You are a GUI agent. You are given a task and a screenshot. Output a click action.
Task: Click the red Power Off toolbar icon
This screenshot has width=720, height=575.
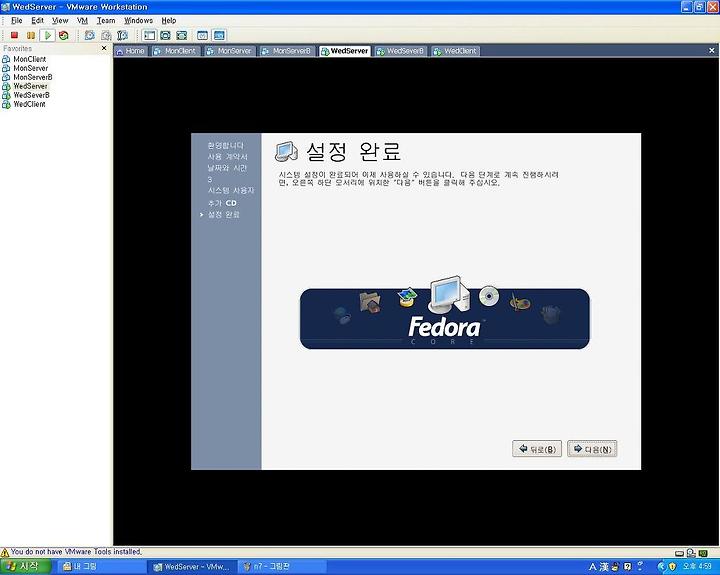click(14, 35)
